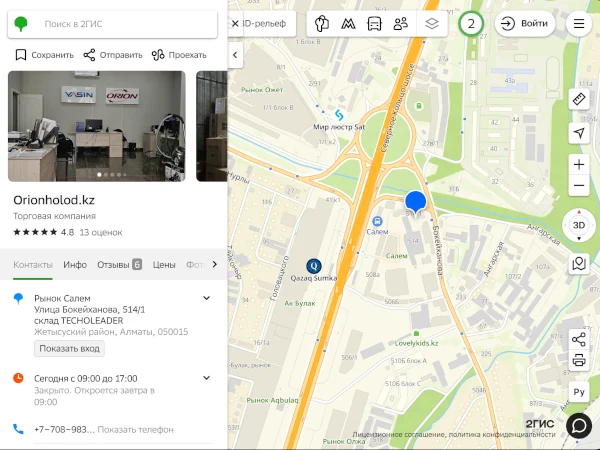Open the map layers stack icon

[432, 24]
